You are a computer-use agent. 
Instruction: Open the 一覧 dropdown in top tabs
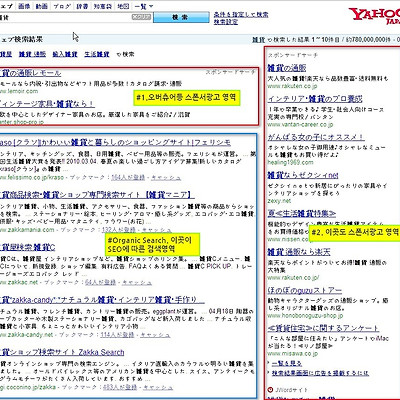144,6
